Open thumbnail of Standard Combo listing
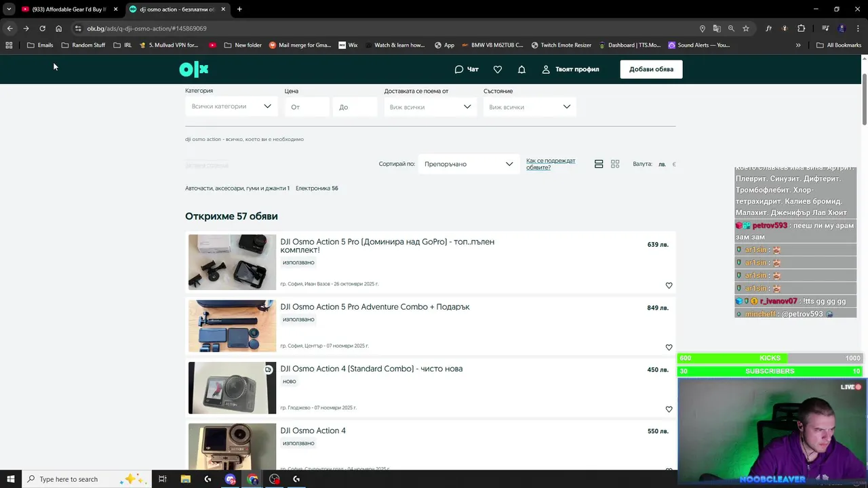The width and height of the screenshot is (868, 488). point(232,388)
